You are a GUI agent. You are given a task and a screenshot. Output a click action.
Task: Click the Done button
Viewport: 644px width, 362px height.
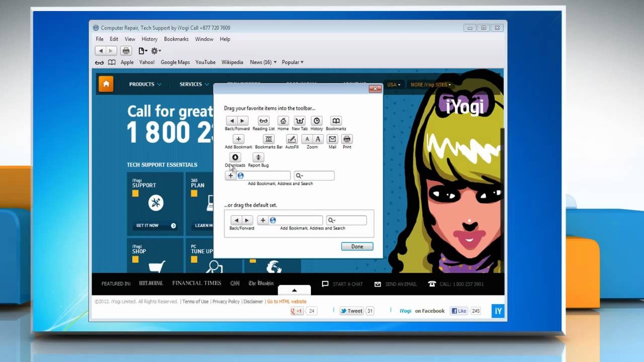tap(357, 246)
